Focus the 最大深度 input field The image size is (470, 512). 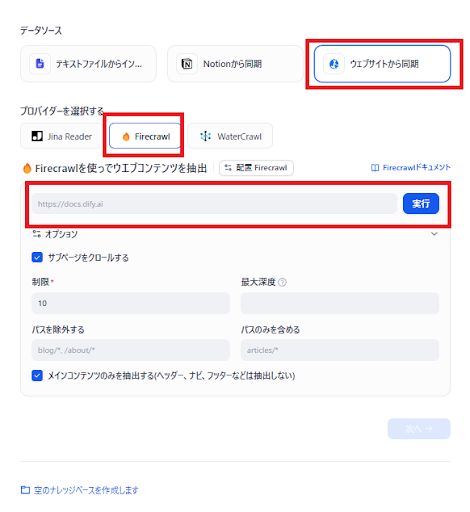pyautogui.click(x=340, y=303)
